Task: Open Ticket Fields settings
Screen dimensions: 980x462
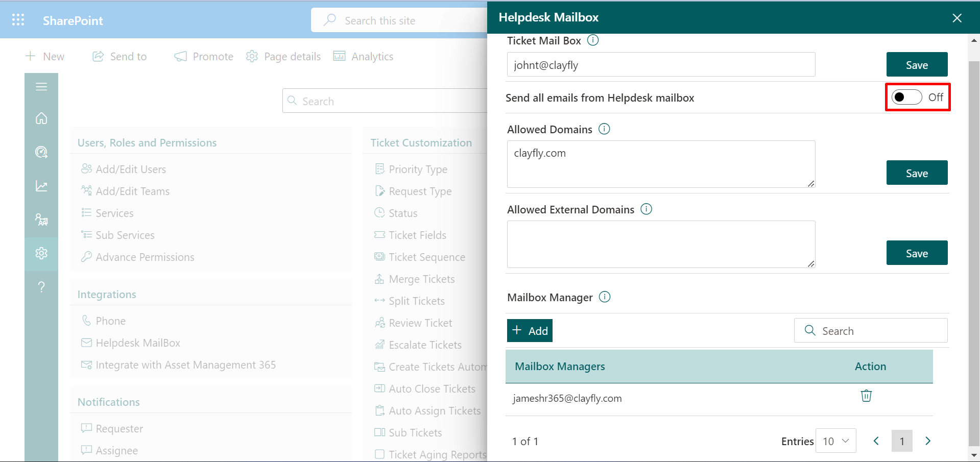Action: 410,235
